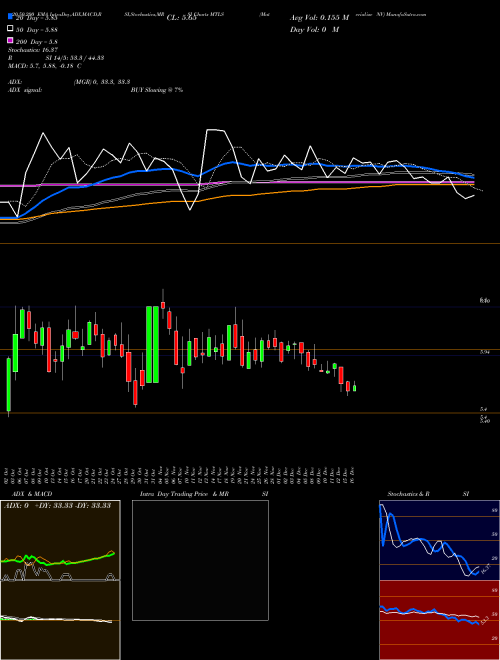
Task: Click the 'Day Vol: 0 M' text
Action: tap(314, 30)
